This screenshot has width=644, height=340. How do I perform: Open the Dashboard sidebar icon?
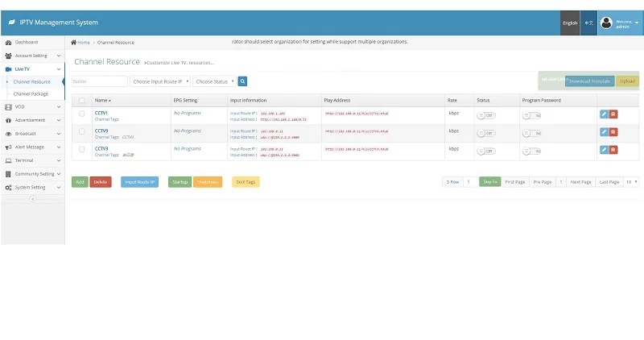[8, 43]
